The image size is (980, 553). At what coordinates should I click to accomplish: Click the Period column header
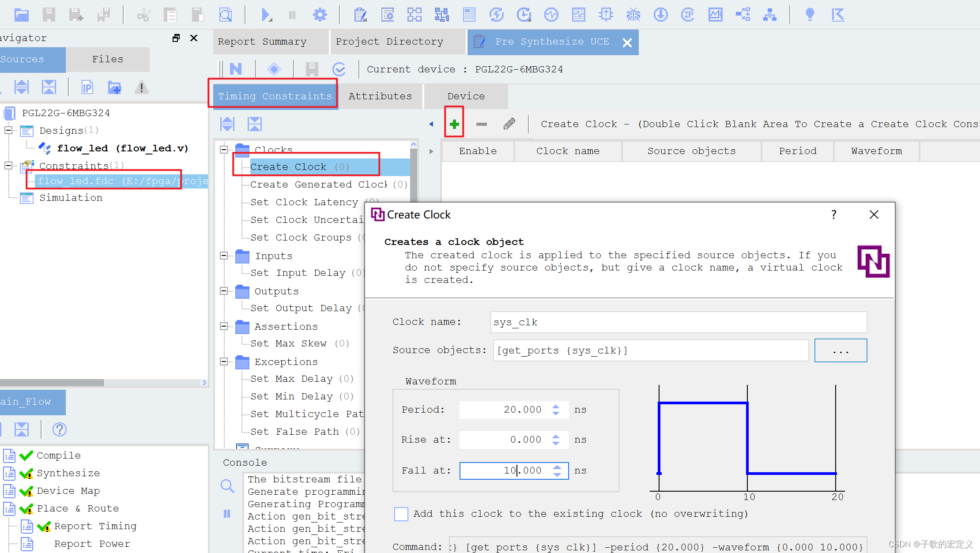tap(798, 151)
